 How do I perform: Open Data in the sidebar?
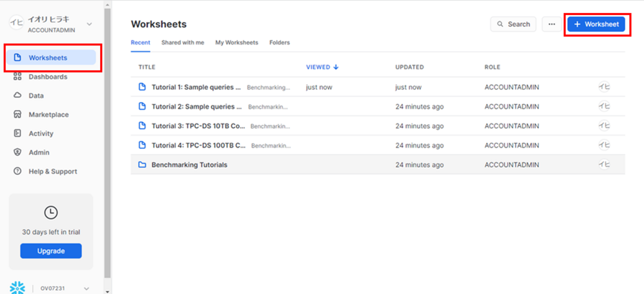click(36, 96)
